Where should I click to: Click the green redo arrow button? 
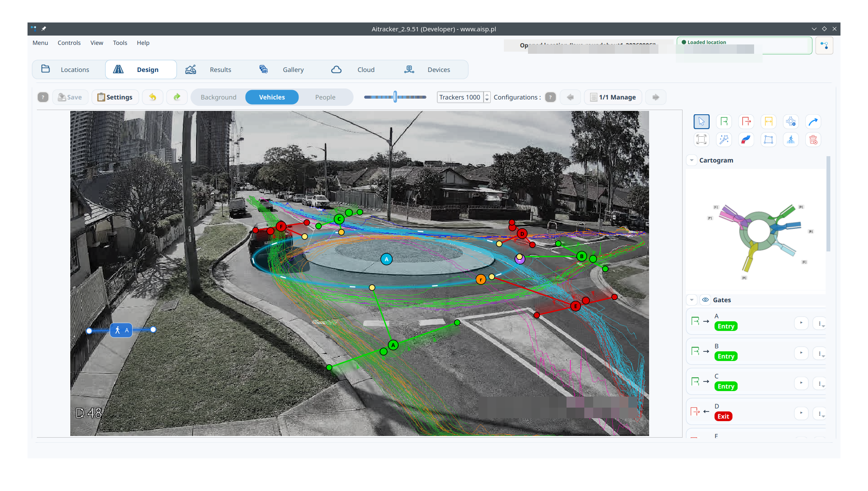click(177, 97)
